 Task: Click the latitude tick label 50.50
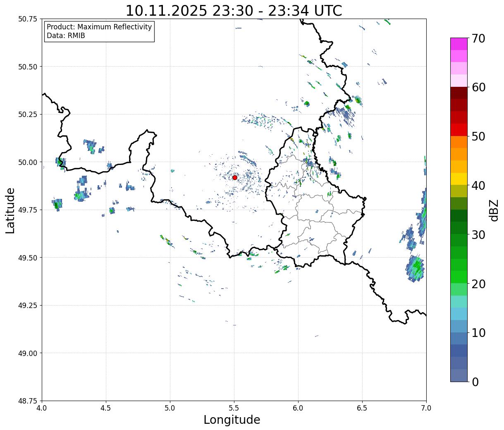pos(28,67)
